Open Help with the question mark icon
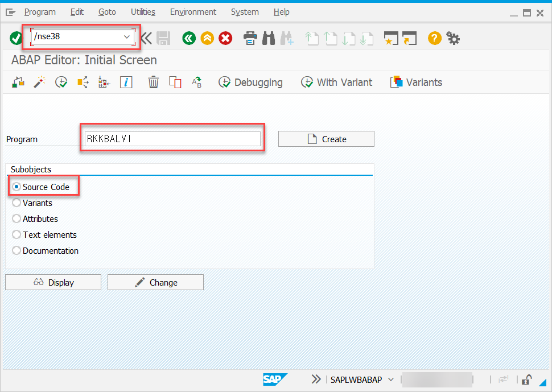552x392 pixels. (435, 38)
